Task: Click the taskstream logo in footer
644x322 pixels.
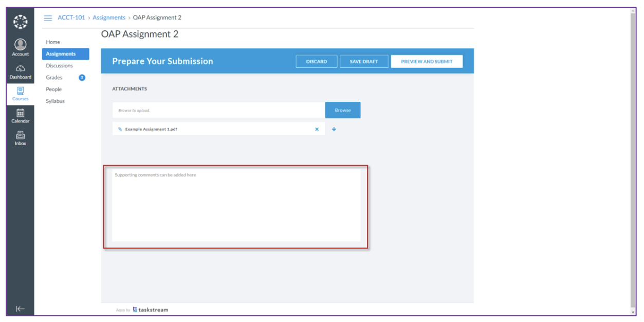Action: [151, 310]
